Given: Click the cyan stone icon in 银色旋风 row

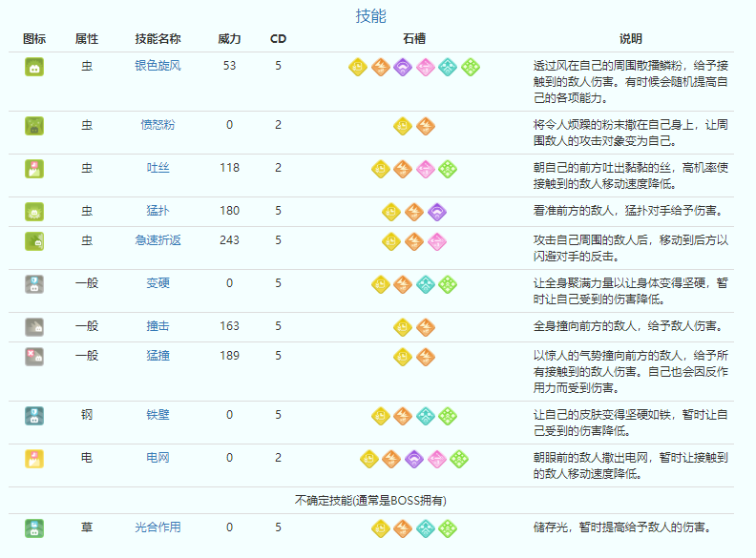Looking at the screenshot, I should tap(448, 67).
